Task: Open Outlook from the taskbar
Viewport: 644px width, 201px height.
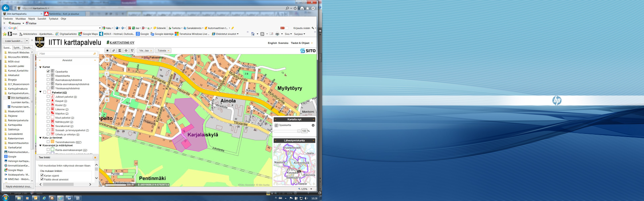Action: click(x=36, y=198)
